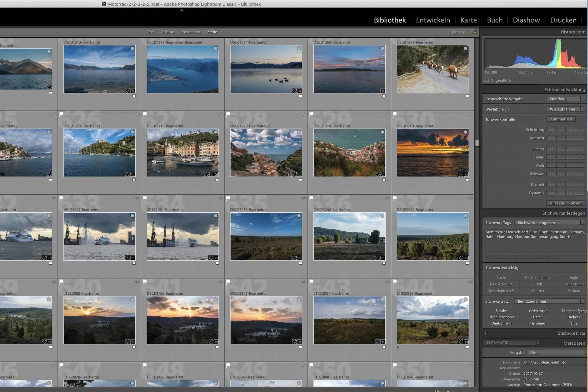Screen dimensions: 588x392
Task: Click the Lightroom icon in the title bar
Action: [x=103, y=4]
